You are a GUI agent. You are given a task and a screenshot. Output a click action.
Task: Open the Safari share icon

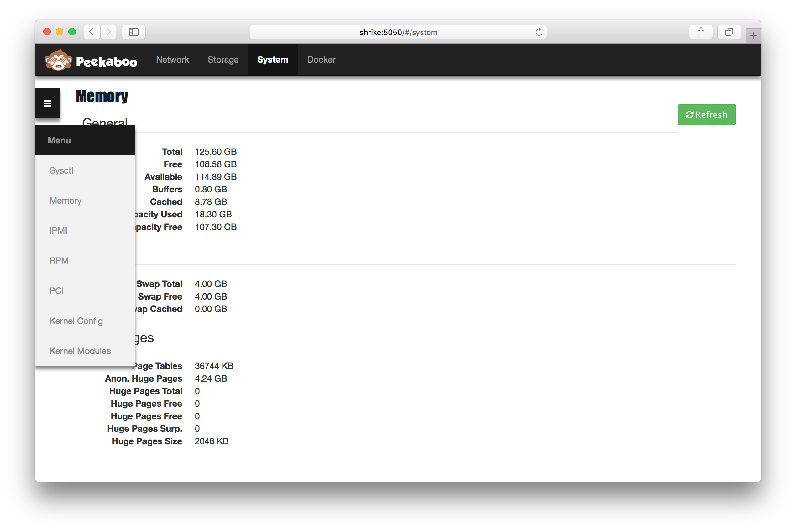(701, 32)
